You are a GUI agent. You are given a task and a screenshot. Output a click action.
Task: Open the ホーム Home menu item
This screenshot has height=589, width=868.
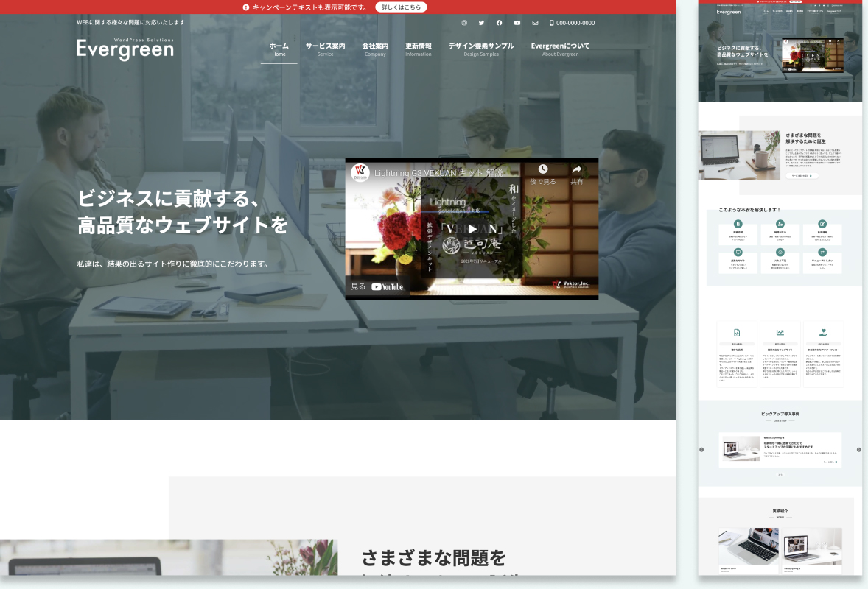pyautogui.click(x=279, y=49)
